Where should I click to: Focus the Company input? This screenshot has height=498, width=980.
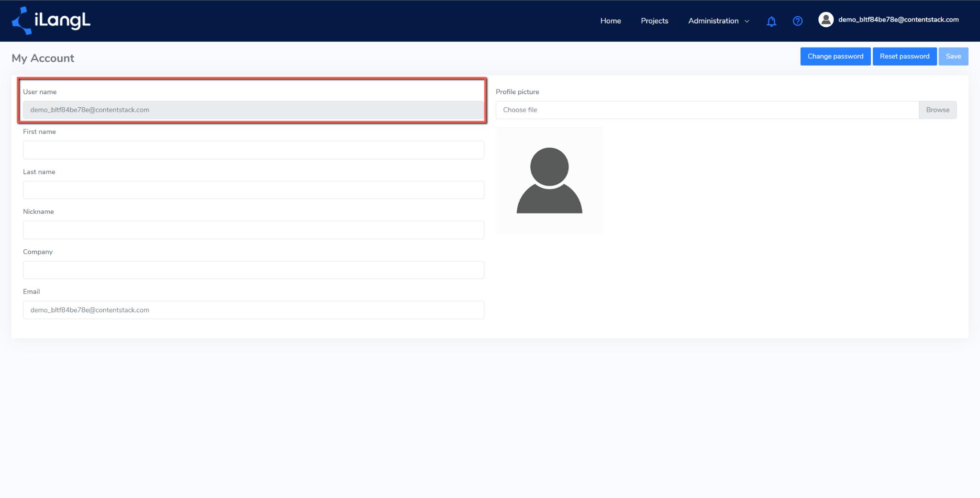pyautogui.click(x=254, y=270)
